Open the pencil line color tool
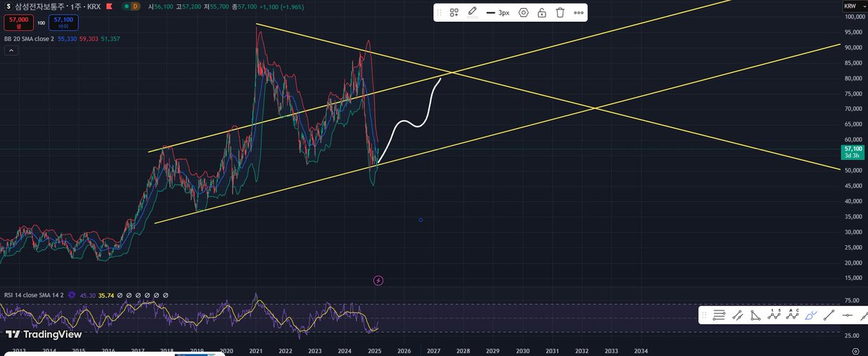Image resolution: width=868 pixels, height=356 pixels. [472, 12]
